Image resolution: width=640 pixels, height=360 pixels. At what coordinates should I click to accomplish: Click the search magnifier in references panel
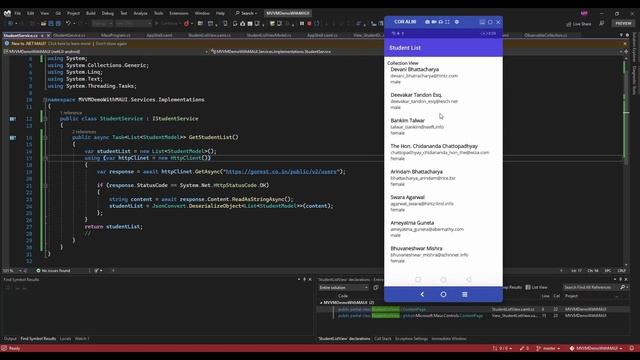(x=622, y=287)
